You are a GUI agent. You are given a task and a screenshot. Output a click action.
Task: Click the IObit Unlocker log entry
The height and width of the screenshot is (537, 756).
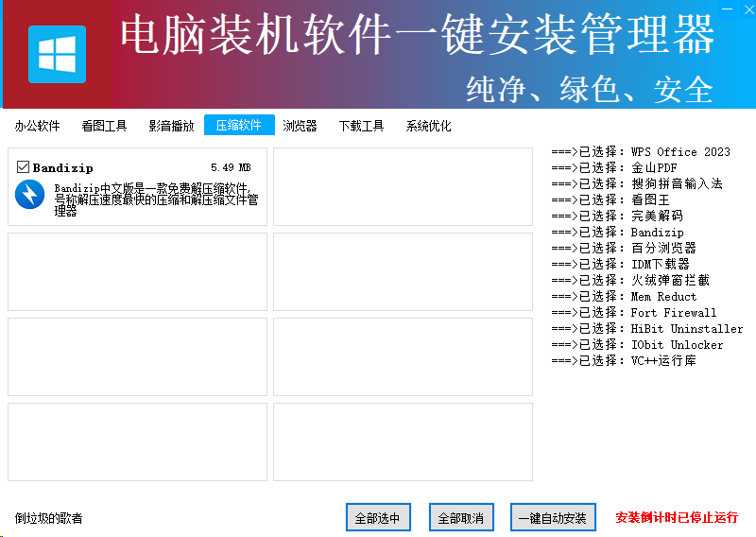(637, 344)
